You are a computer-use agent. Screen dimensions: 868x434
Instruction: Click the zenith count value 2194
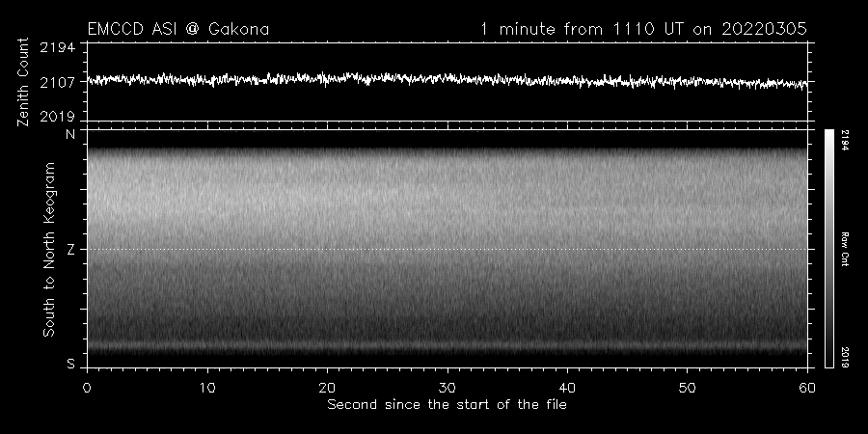pos(57,47)
